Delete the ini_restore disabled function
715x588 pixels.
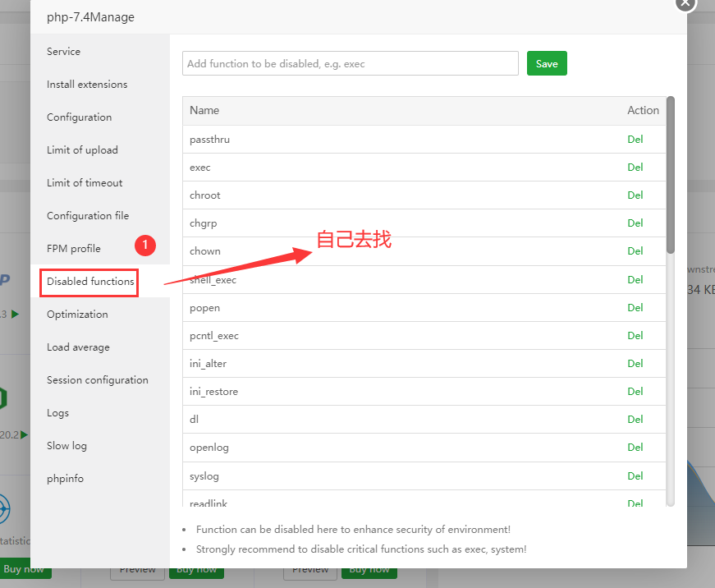click(635, 391)
